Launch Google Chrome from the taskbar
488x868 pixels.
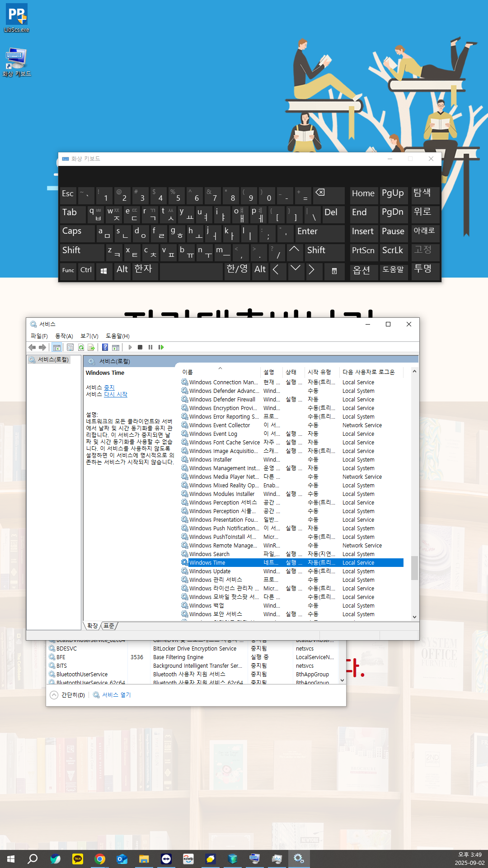(100, 859)
